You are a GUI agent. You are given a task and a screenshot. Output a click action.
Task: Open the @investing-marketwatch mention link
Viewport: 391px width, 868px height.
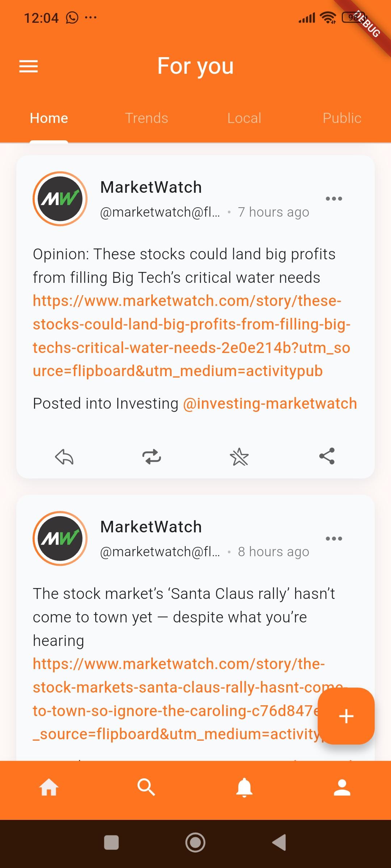[270, 404]
